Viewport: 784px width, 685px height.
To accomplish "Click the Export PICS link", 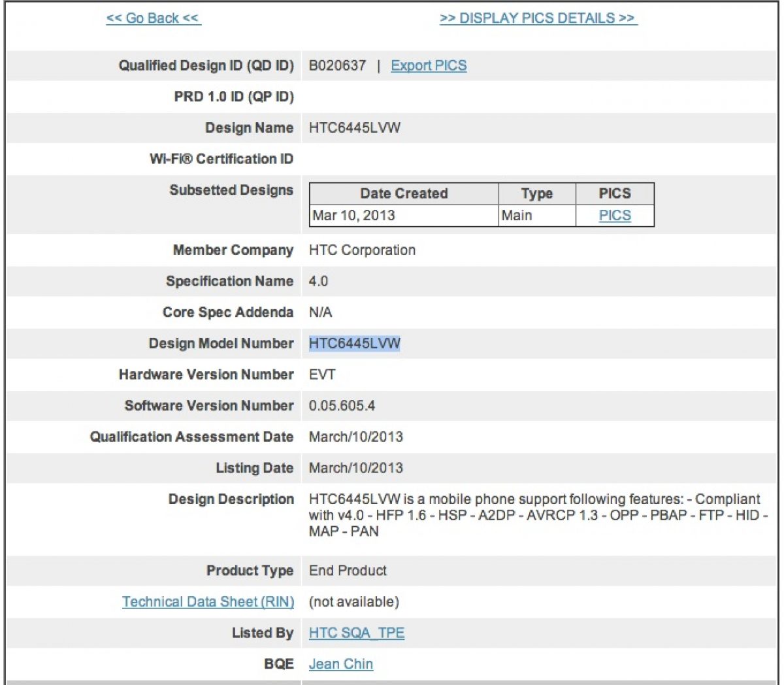I will coord(429,66).
